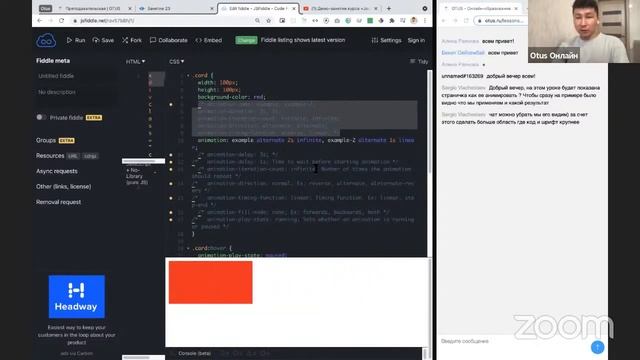Click the otus.ru address bar in right window
The width and height of the screenshot is (640, 360).
tap(500, 20)
